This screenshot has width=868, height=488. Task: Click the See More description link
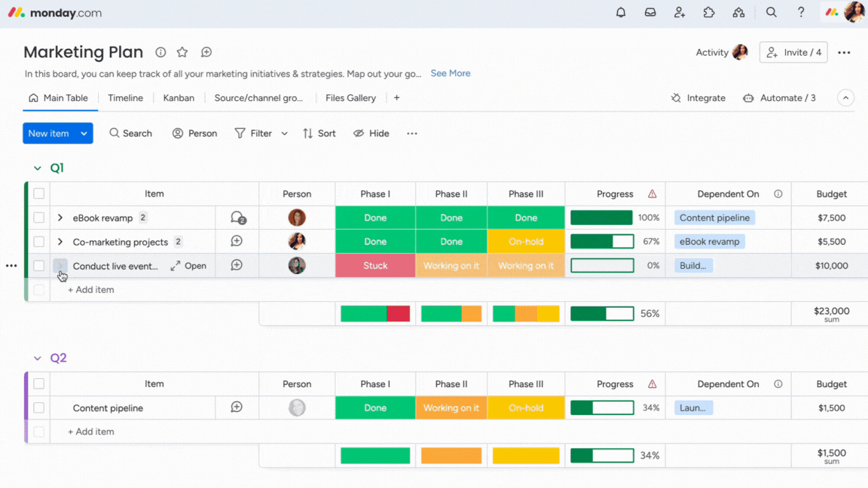pyautogui.click(x=451, y=74)
